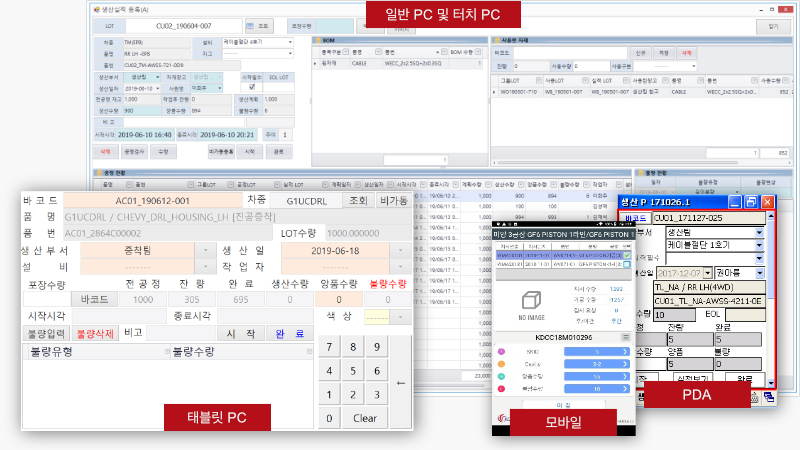Click the 불량삭제 button
The image size is (800, 450).
pos(95,334)
